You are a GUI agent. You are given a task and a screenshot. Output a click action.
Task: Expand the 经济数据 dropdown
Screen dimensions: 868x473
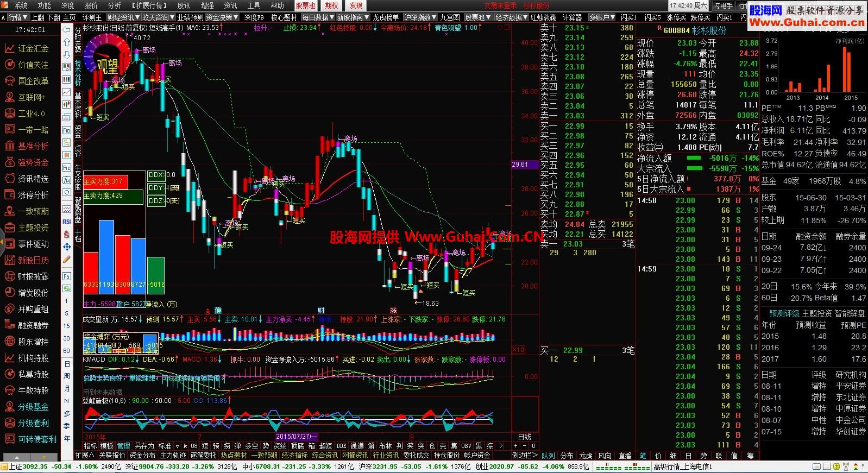pos(512,17)
